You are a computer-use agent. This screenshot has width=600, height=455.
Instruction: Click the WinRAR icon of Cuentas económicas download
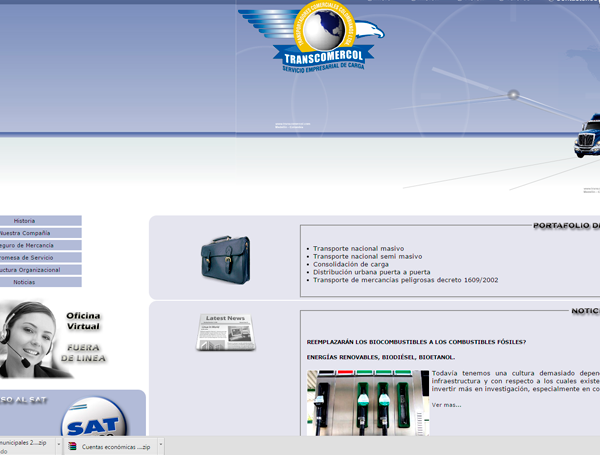point(72,446)
